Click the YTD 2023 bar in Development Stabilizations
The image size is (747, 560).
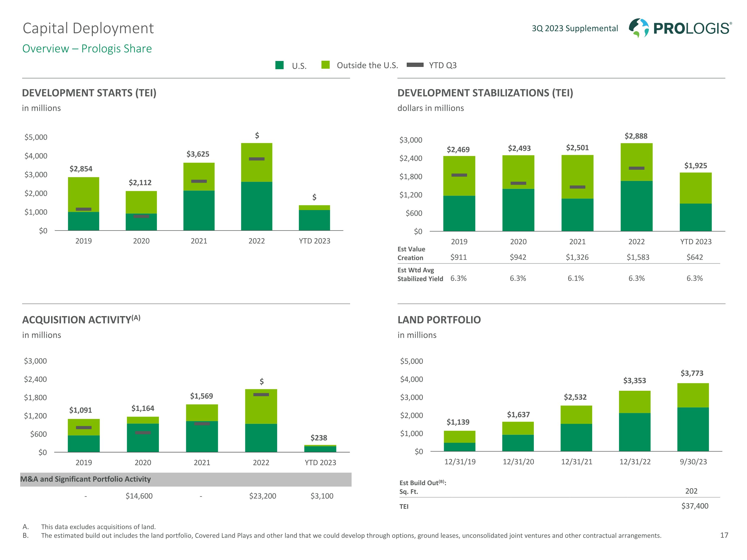pos(695,202)
